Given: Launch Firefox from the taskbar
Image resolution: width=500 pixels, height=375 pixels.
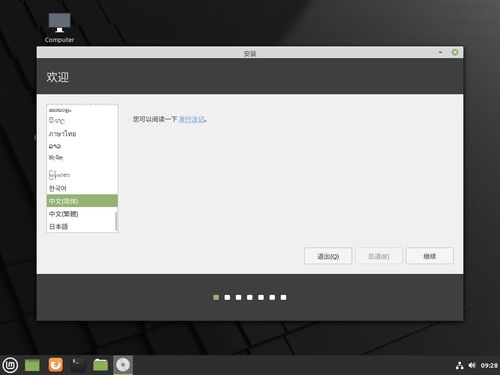Looking at the screenshot, I should click(55, 365).
